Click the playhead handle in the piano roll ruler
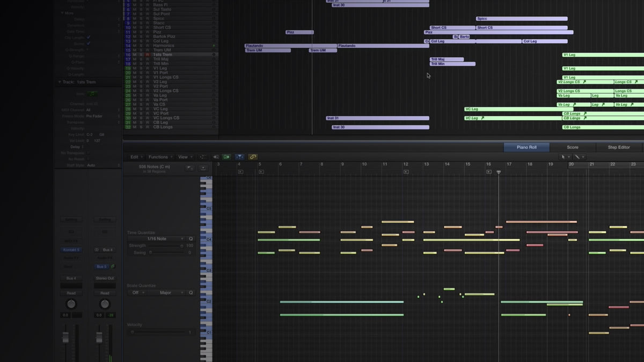 point(499,172)
